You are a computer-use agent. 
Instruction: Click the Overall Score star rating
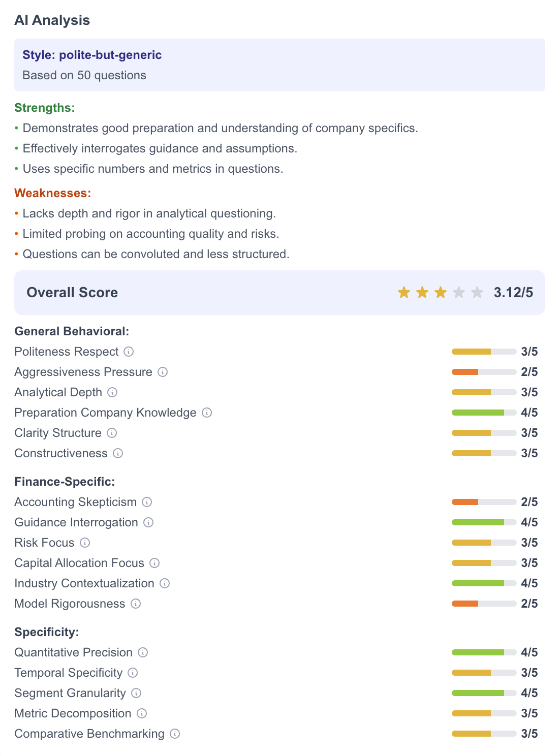(440, 293)
